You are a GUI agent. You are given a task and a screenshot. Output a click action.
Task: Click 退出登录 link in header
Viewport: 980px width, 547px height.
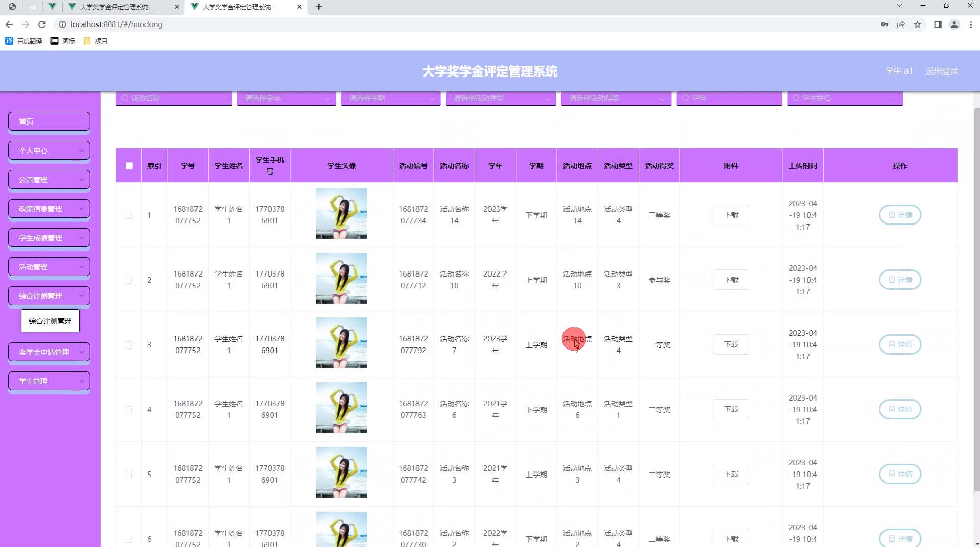942,71
